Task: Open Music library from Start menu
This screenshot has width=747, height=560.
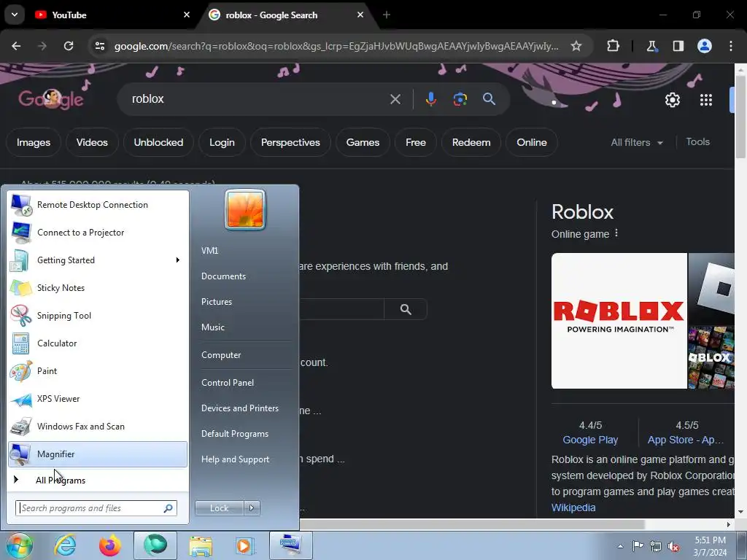Action: point(213,327)
